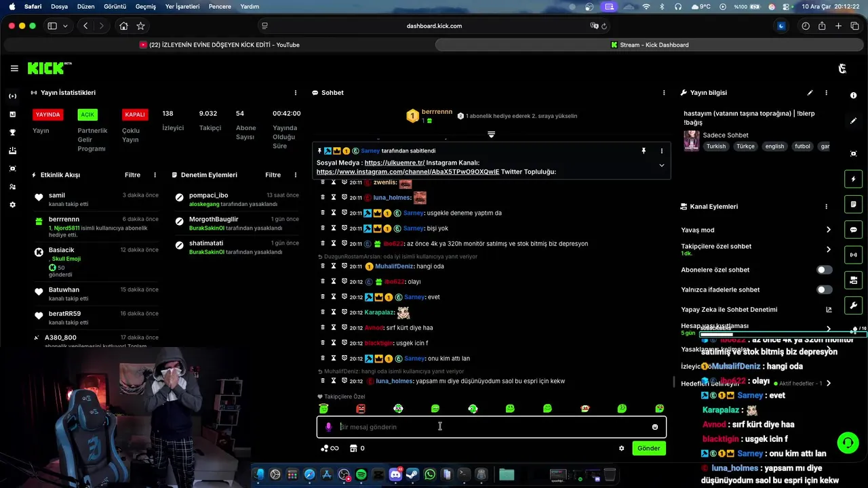Click the Bir mesaj gönderin field

coord(492,427)
